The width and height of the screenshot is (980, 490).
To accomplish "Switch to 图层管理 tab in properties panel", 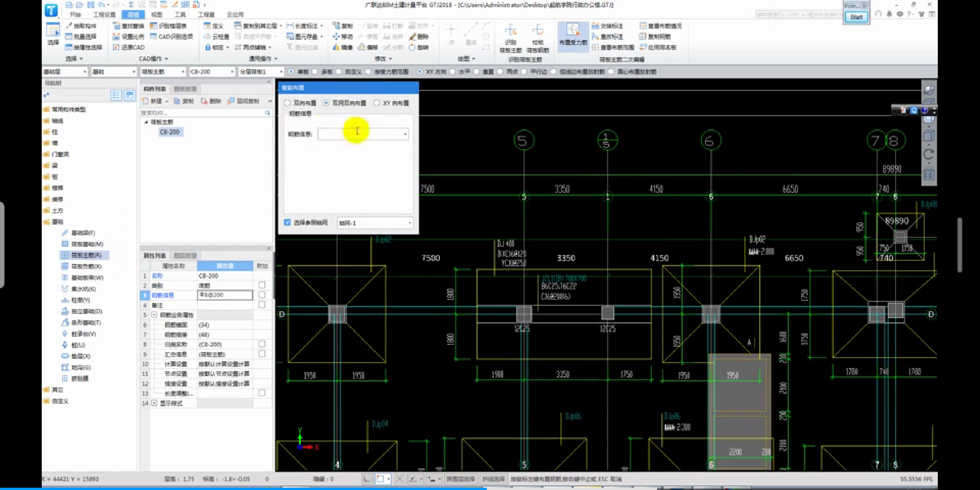I will (x=185, y=255).
